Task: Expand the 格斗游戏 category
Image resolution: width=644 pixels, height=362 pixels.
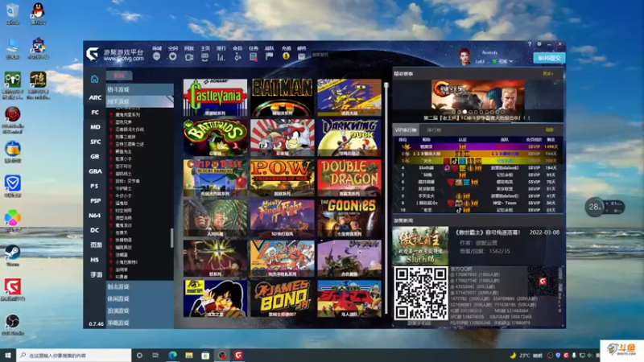Action: [139, 89]
